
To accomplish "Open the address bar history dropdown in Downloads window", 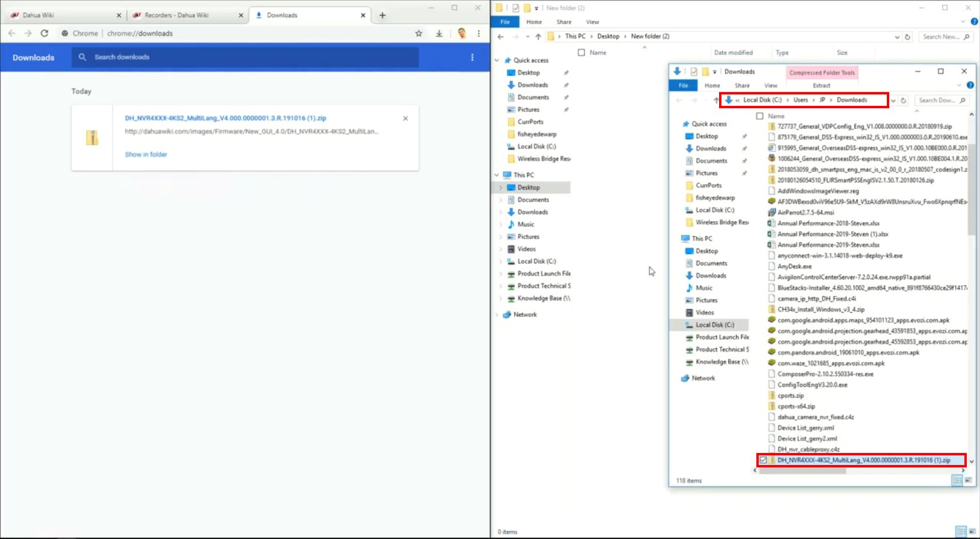I will tap(893, 100).
